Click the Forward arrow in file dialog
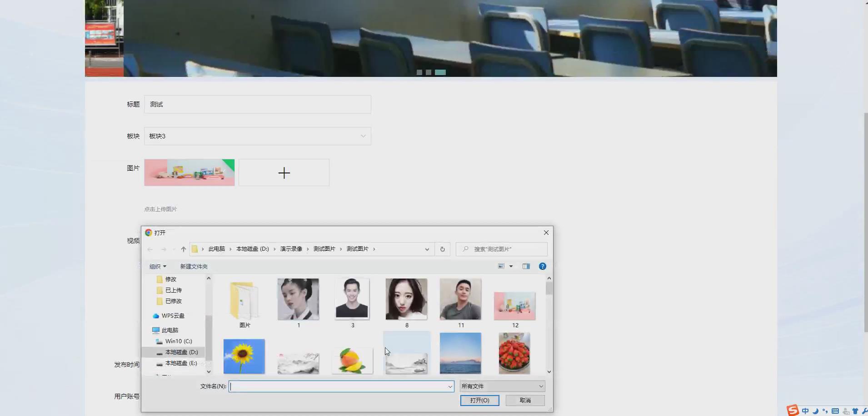The height and width of the screenshot is (416, 868). point(164,249)
